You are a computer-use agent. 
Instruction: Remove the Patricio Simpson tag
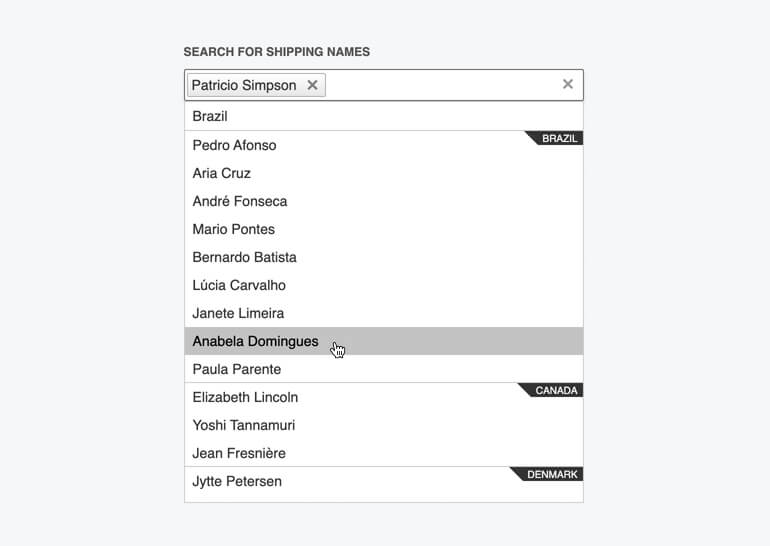point(312,85)
